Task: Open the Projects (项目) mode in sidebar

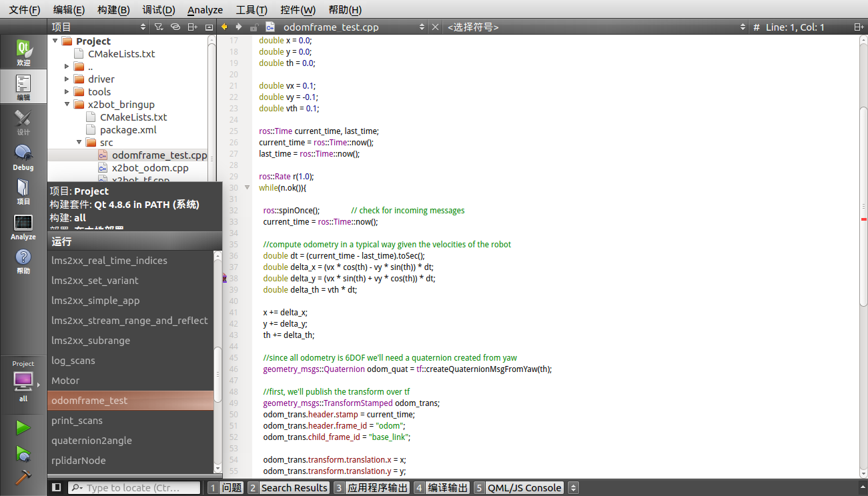Action: tap(23, 191)
